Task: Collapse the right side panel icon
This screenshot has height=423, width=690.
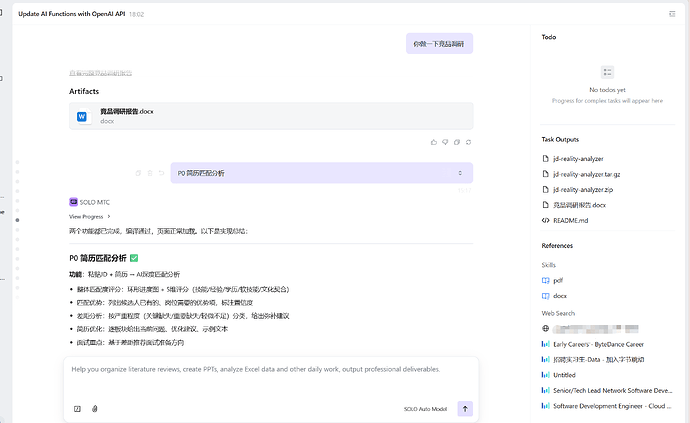Action: [x=672, y=14]
